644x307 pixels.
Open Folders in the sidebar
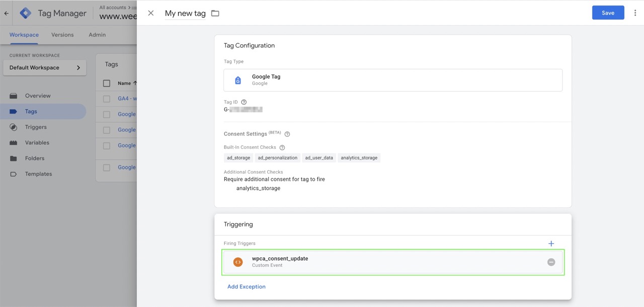coord(35,158)
